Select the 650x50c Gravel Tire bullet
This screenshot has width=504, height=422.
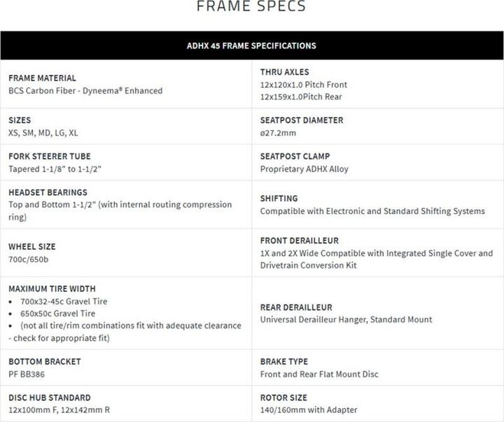[x=58, y=314]
